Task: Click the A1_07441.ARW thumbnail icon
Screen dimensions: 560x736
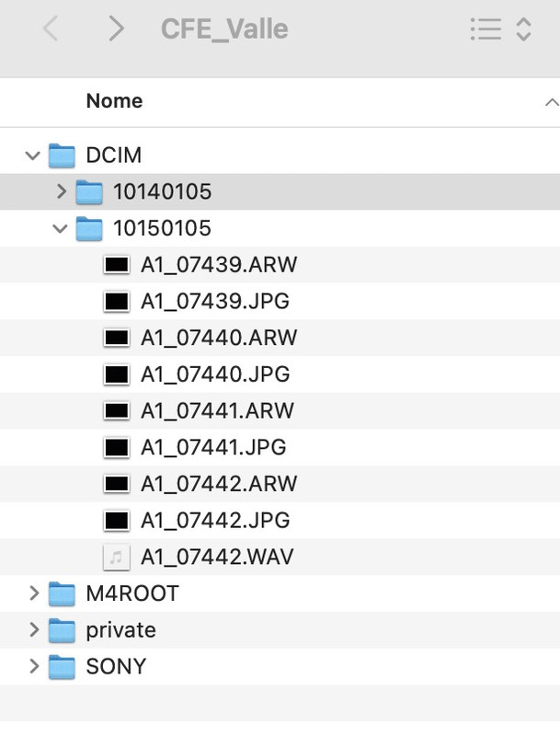Action: coord(116,410)
